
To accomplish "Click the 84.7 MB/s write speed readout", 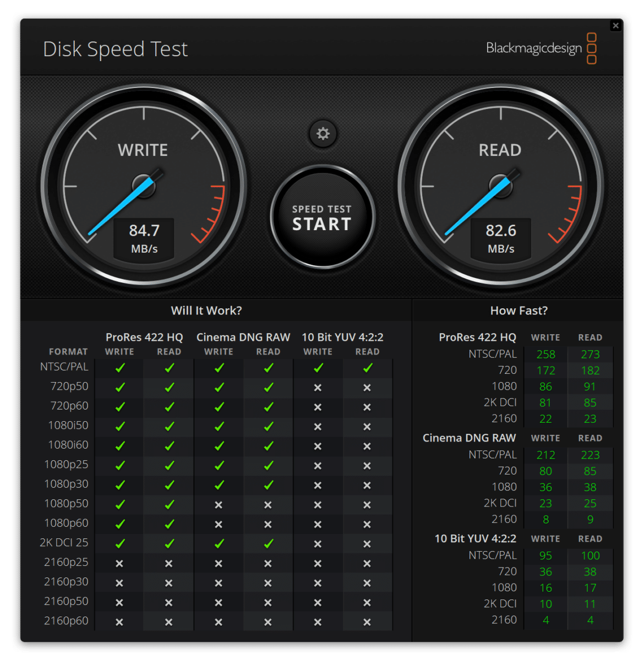I will click(144, 238).
